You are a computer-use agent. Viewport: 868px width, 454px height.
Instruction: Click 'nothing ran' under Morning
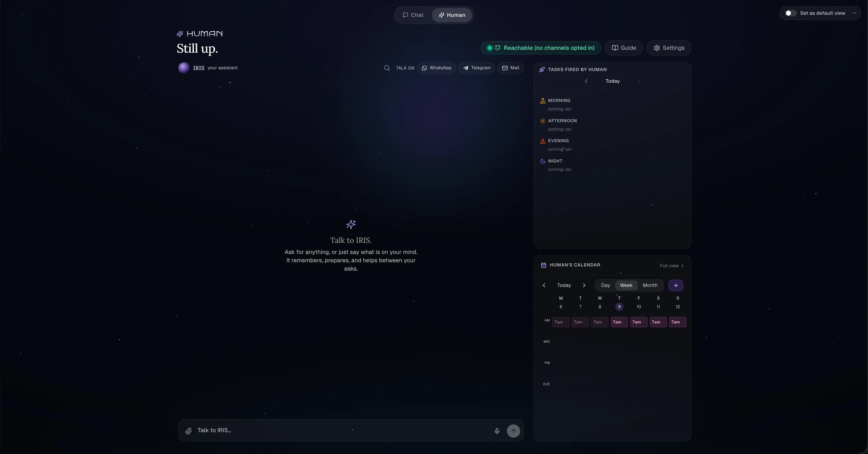(559, 109)
